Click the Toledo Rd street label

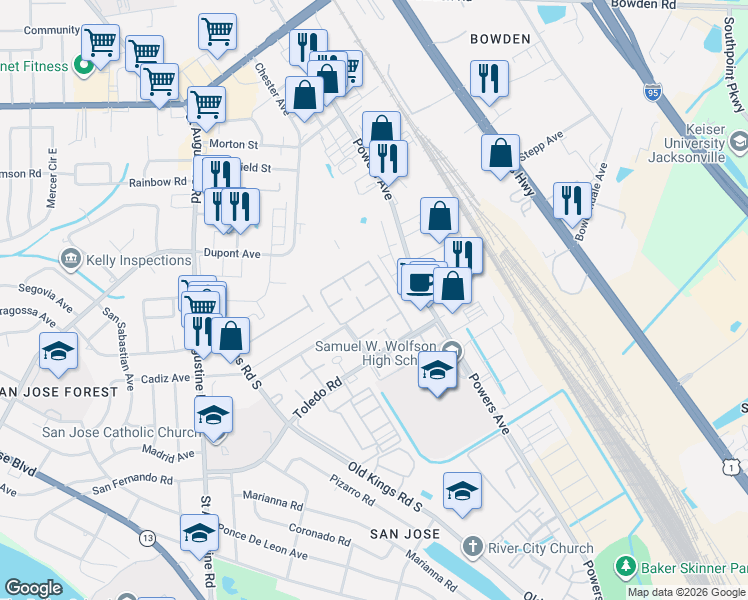coord(318,398)
